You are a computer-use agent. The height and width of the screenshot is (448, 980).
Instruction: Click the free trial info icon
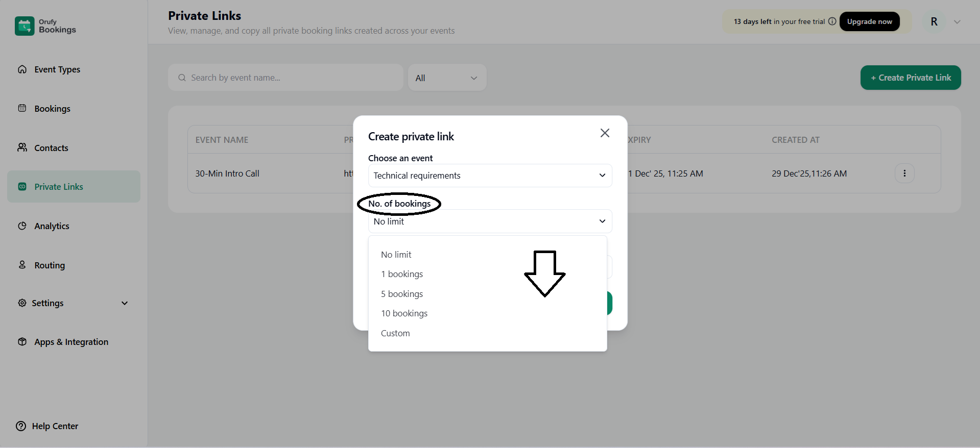(x=832, y=21)
